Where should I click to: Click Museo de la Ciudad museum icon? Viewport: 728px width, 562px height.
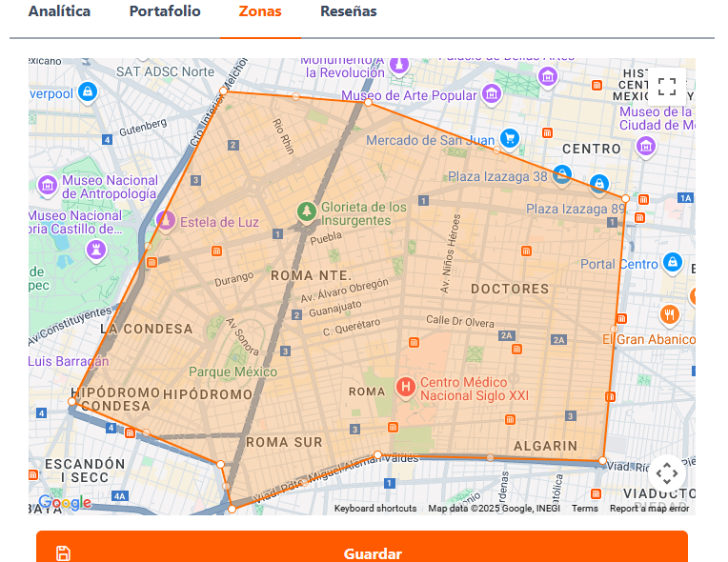click(646, 147)
